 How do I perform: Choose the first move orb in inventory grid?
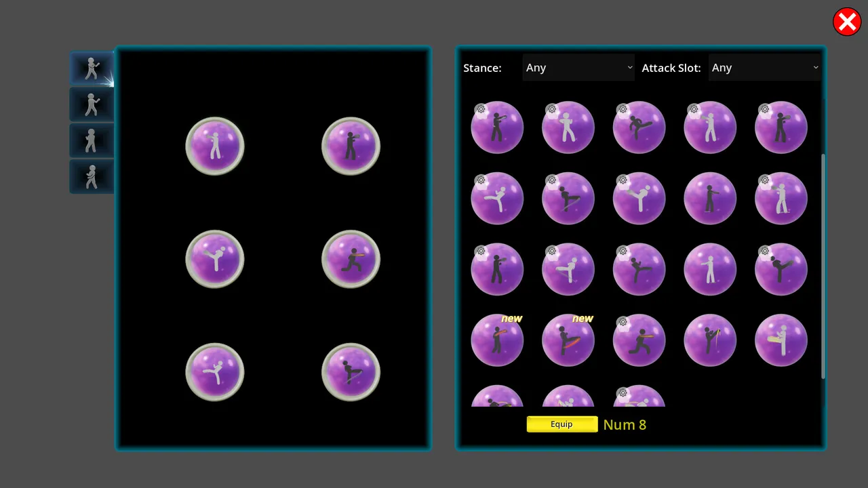(497, 127)
